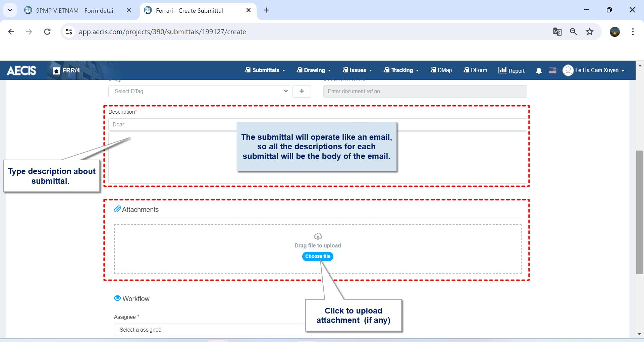This screenshot has height=342, width=644.
Task: Expand the Drawing menu
Action: coord(313,70)
